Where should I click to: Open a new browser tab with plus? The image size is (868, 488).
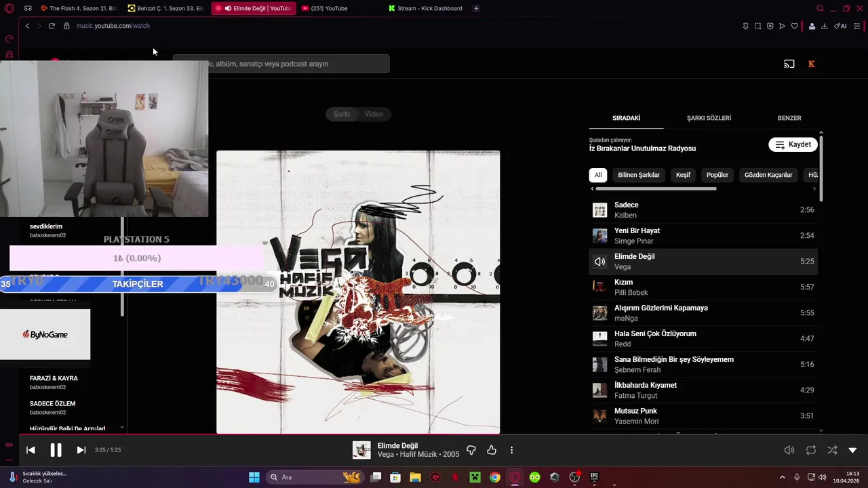[x=476, y=8]
